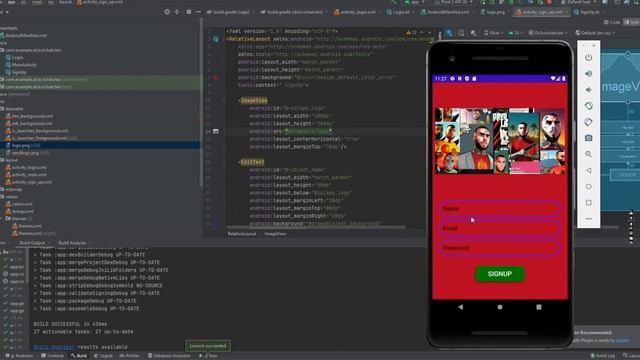Screen dimensions: 640x360
Task: Click the emulator volume down icon
Action: [x=588, y=89]
